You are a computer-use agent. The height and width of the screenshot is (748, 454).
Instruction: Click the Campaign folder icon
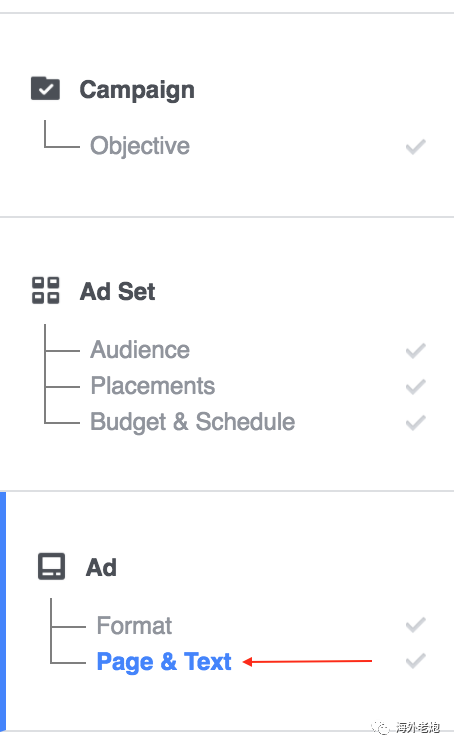[45, 88]
